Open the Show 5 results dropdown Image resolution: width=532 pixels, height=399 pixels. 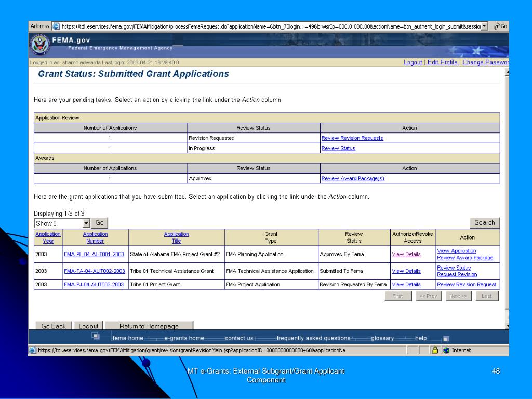tap(86, 223)
